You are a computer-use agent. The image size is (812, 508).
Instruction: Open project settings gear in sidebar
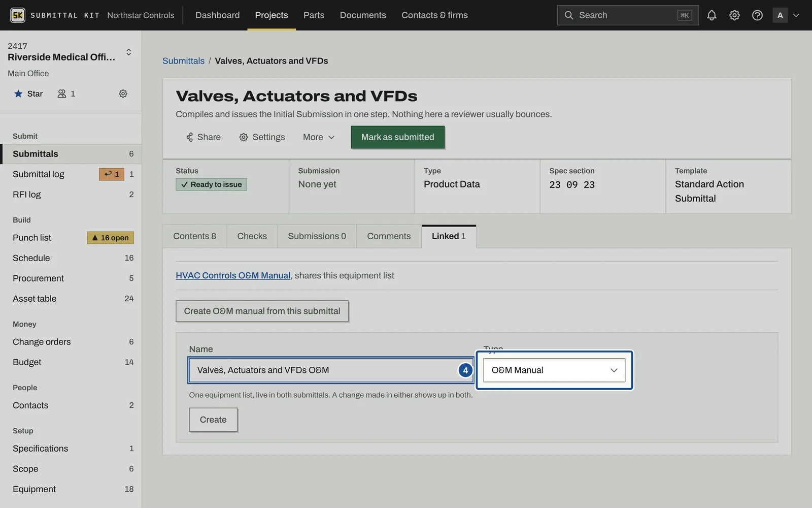tap(123, 93)
